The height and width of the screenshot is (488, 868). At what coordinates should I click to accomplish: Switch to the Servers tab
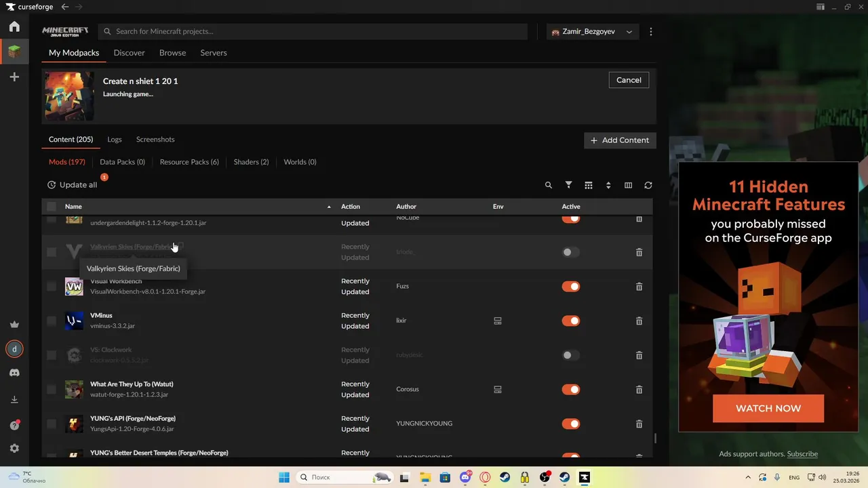(x=214, y=53)
